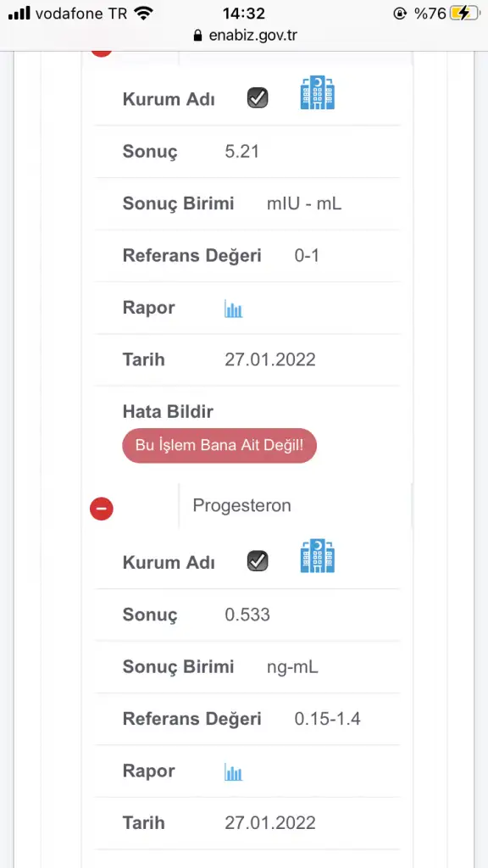Tap the cellular signal bars icon

(19, 14)
